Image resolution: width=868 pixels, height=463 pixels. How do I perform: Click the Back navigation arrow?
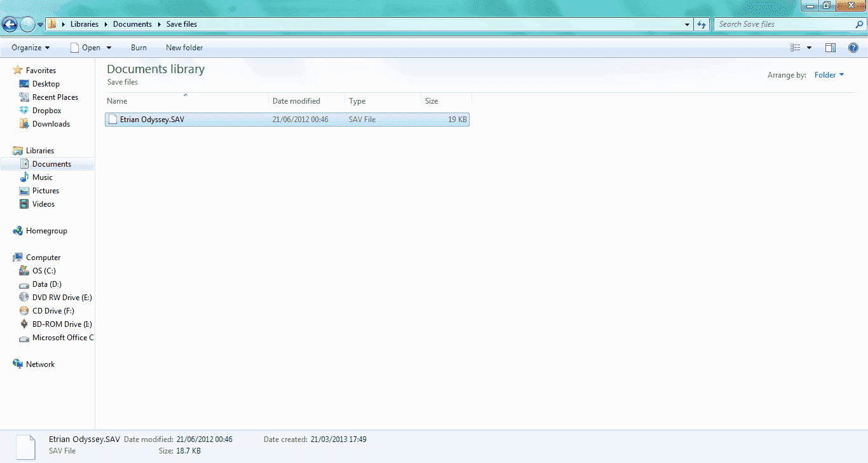[10, 24]
